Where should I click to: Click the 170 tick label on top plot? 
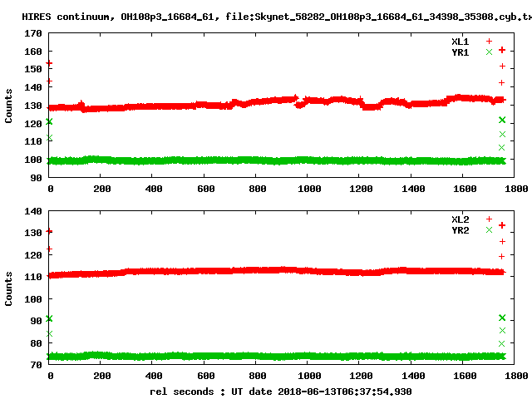pos(33,33)
